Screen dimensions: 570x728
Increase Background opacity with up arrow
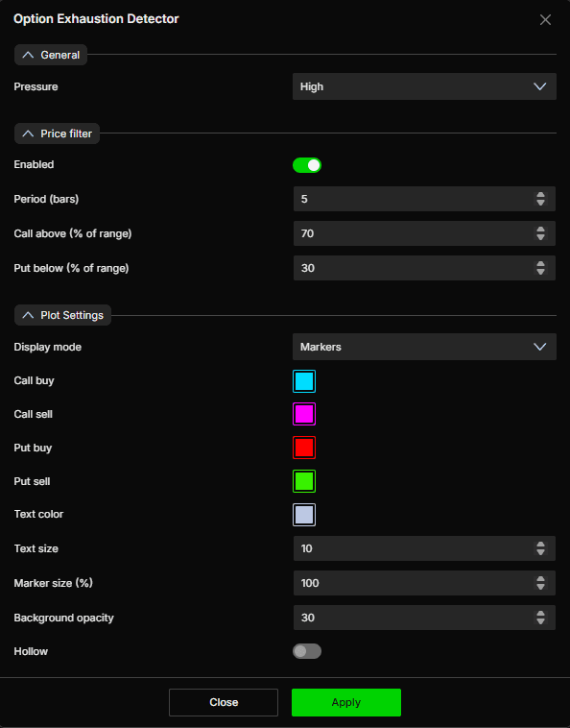tap(541, 614)
